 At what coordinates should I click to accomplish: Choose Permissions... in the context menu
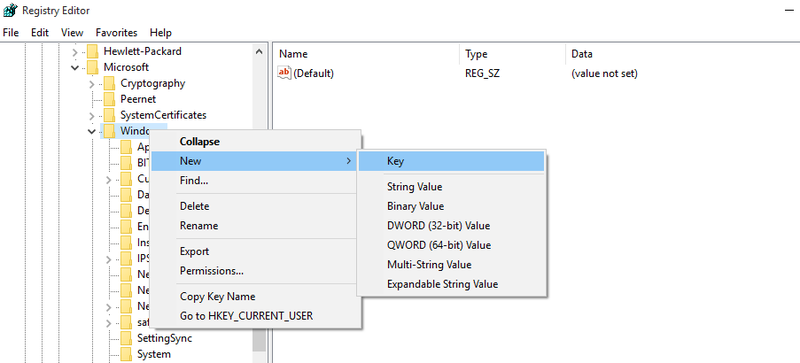[256, 271]
